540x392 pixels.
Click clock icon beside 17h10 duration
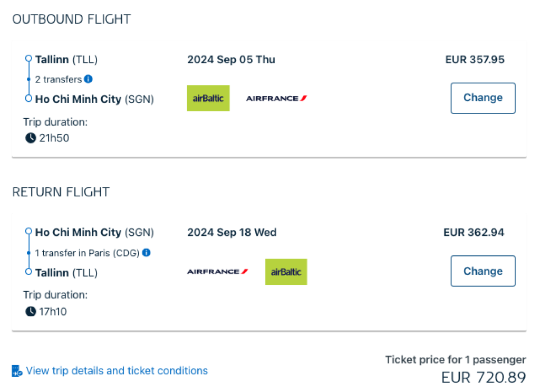(31, 311)
